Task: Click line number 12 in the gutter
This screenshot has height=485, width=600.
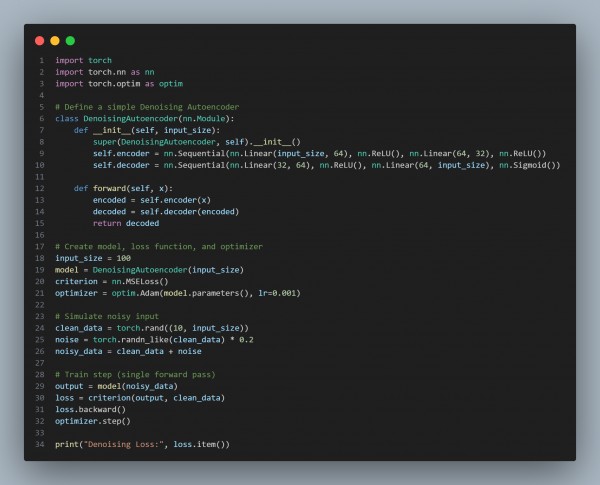Action: click(40, 188)
